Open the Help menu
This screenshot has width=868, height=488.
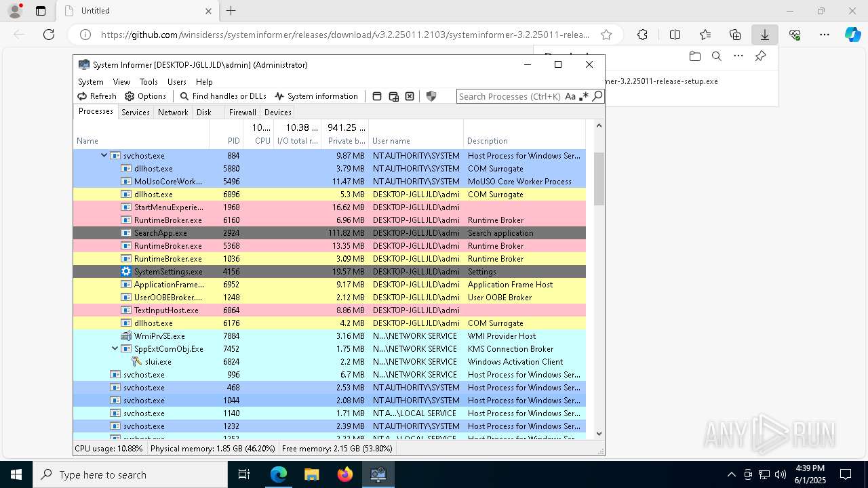[204, 81]
